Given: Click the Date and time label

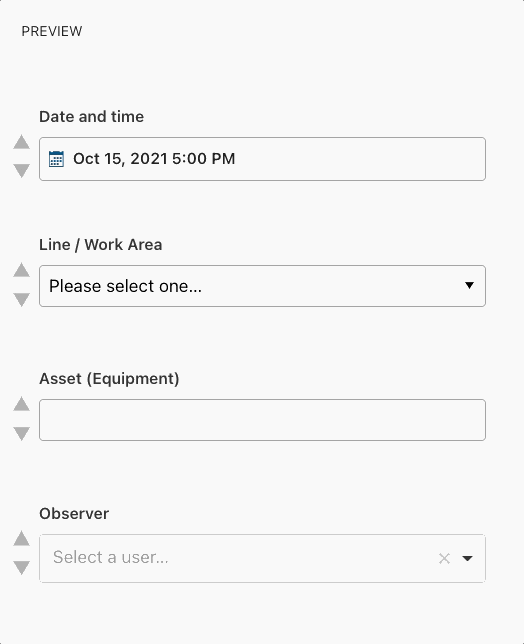Looking at the screenshot, I should [92, 117].
